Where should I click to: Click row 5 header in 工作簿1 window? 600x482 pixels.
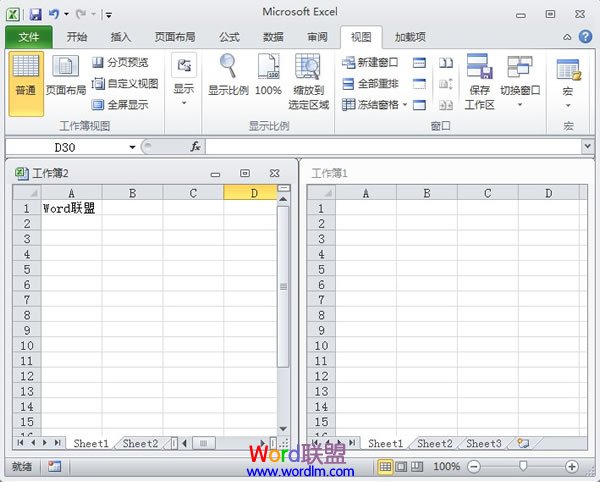(x=321, y=269)
